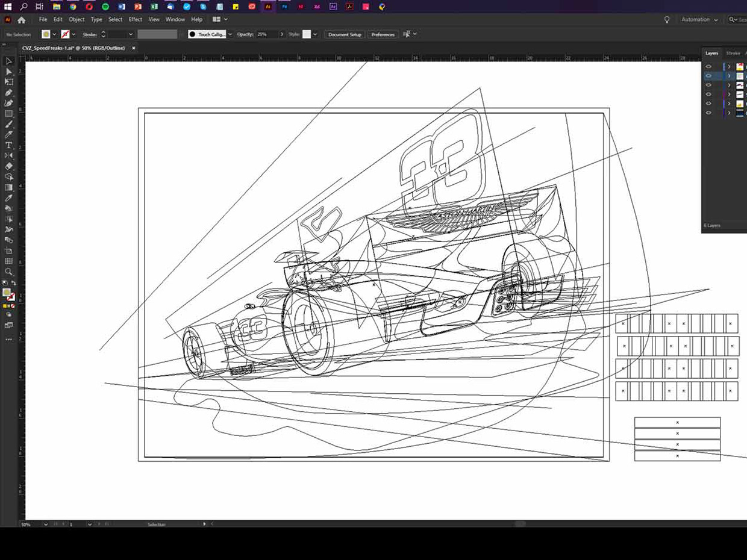The width and height of the screenshot is (747, 560).
Task: Click the control bar Style swatch
Action: pyautogui.click(x=307, y=34)
